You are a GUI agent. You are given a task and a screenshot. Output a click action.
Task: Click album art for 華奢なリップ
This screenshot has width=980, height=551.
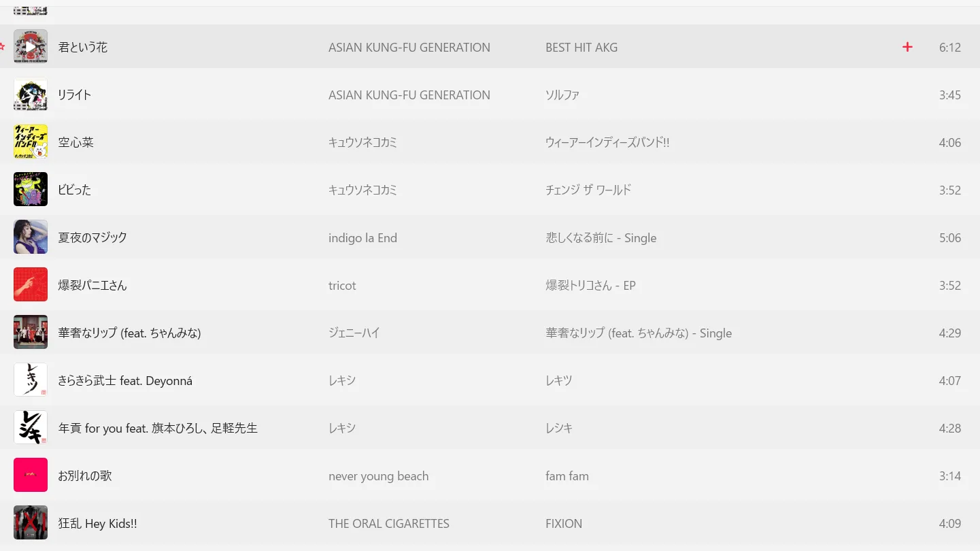tap(31, 333)
